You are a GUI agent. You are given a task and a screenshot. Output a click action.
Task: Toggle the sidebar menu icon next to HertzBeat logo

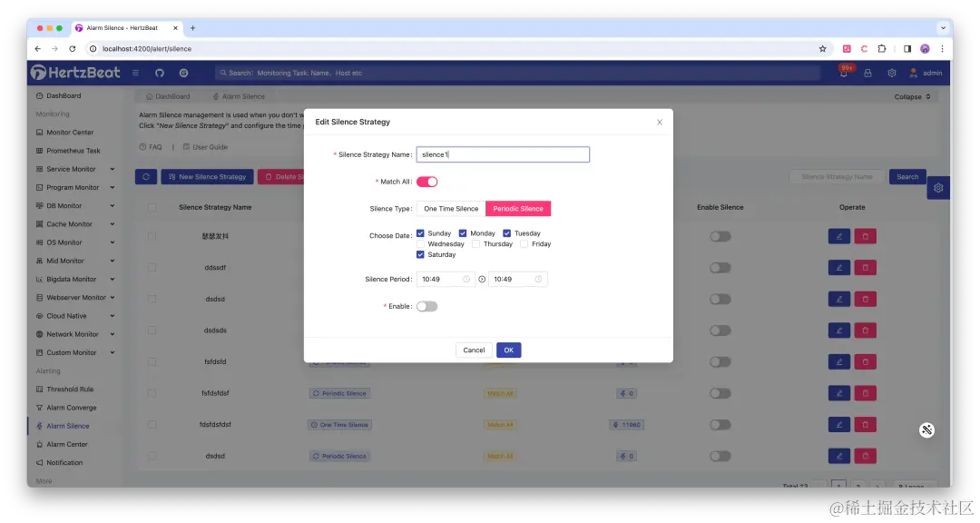coord(135,74)
